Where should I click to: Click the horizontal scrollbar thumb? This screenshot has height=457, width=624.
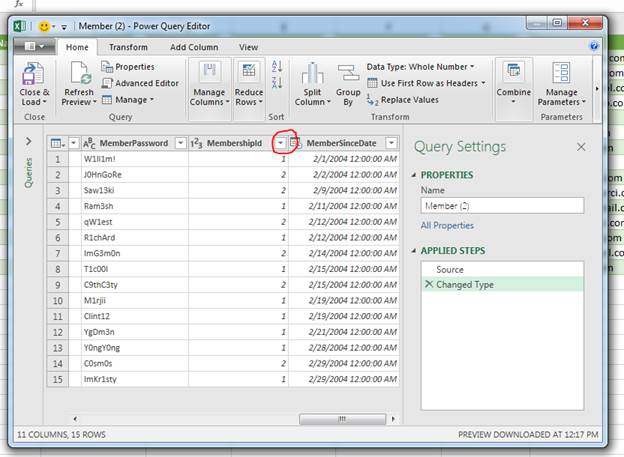pos(342,419)
